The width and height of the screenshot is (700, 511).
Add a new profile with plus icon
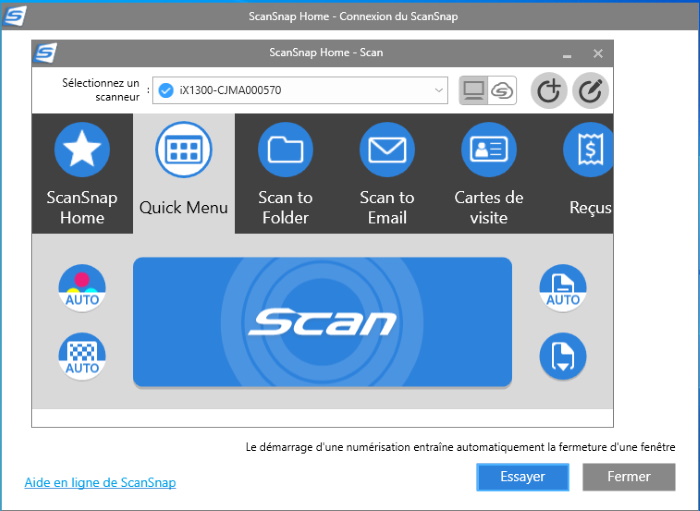[x=549, y=91]
